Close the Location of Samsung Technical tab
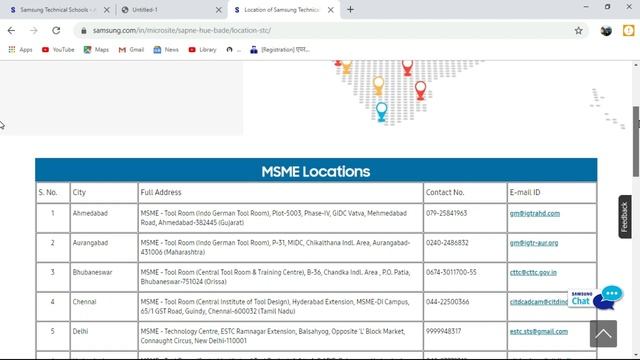 [331, 10]
